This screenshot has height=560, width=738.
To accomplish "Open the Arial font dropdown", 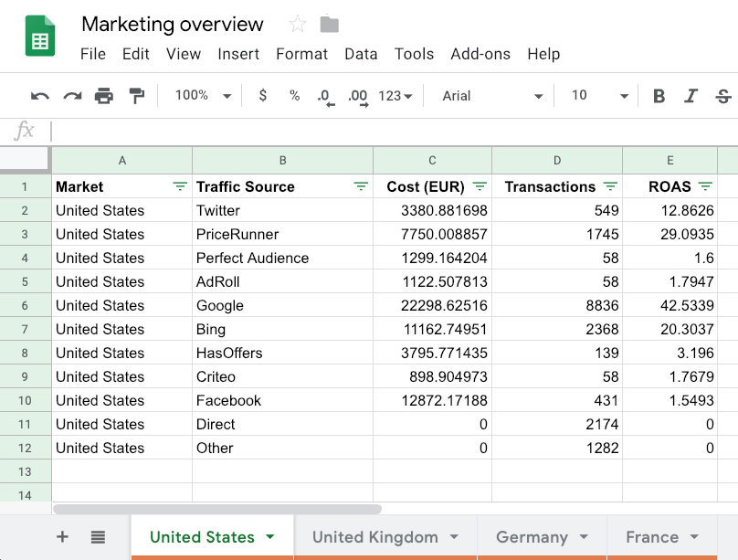I will tap(491, 96).
